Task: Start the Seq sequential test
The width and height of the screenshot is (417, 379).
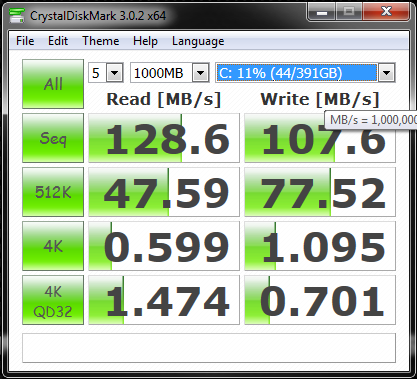Action: [x=53, y=138]
